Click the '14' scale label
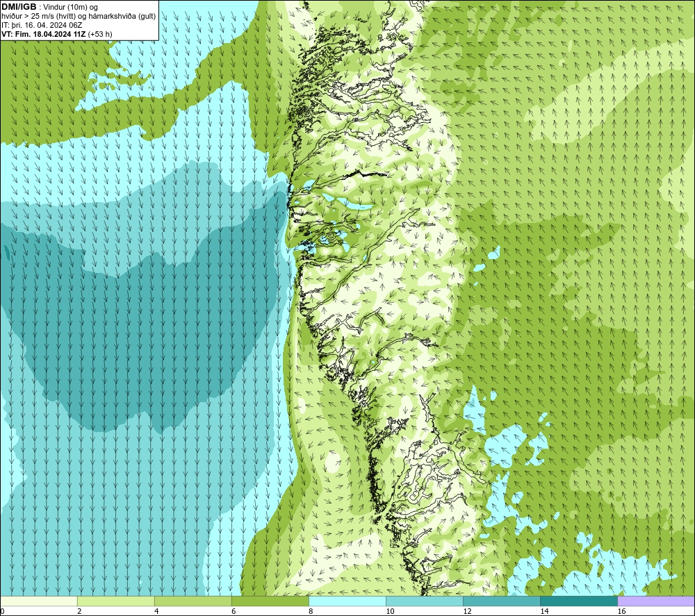Screen dimensions: 695x616 544,611
